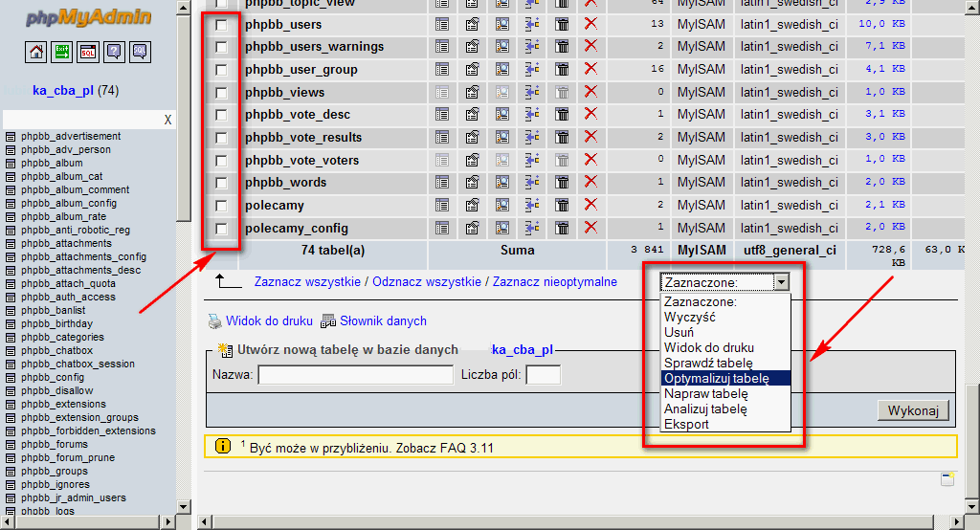Choose Usuń from the dropdown list
This screenshot has width=980, height=530.
[x=725, y=333]
